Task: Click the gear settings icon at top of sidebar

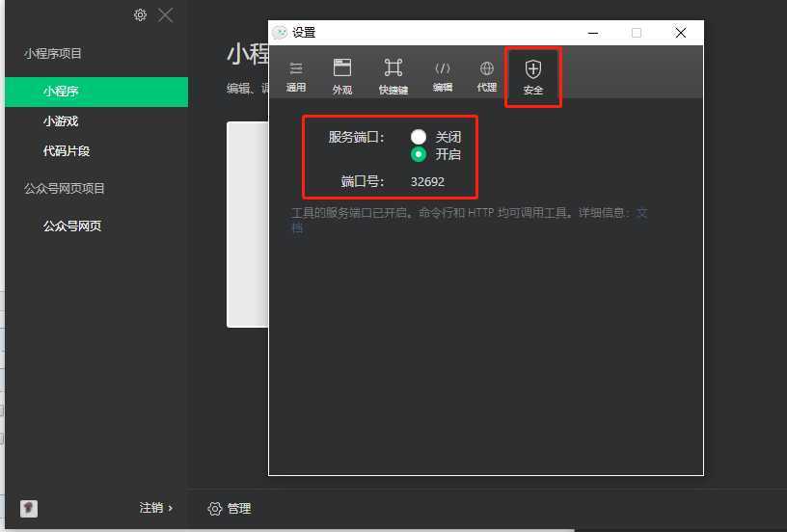Action: click(x=140, y=15)
